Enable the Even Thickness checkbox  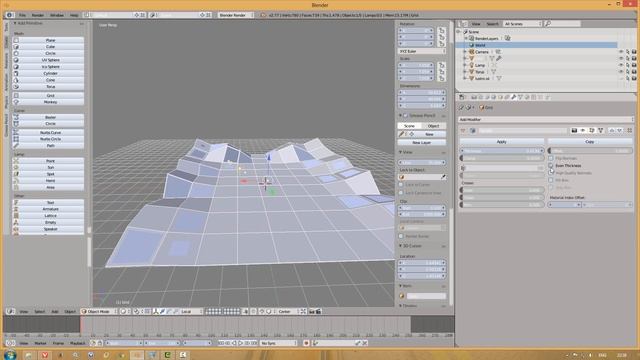(551, 165)
